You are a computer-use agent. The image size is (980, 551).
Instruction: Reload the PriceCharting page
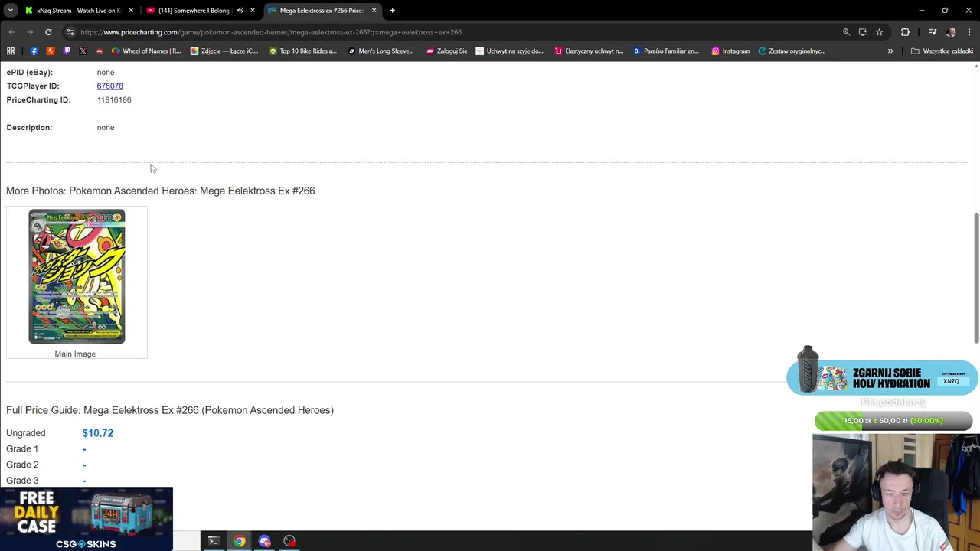click(x=48, y=32)
